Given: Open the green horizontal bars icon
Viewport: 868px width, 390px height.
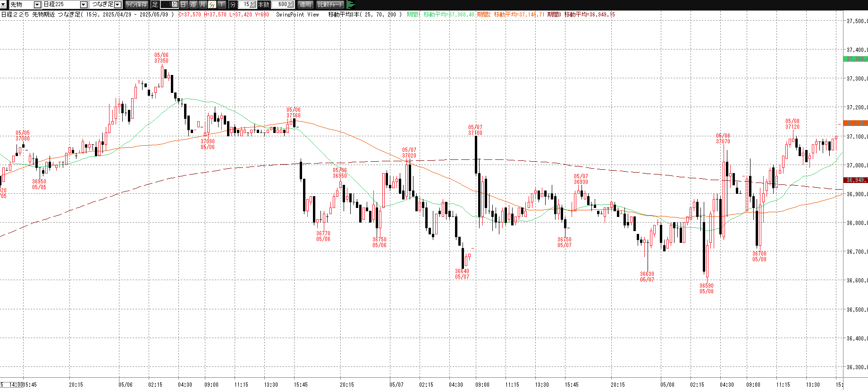Looking at the screenshot, I should point(350,5).
